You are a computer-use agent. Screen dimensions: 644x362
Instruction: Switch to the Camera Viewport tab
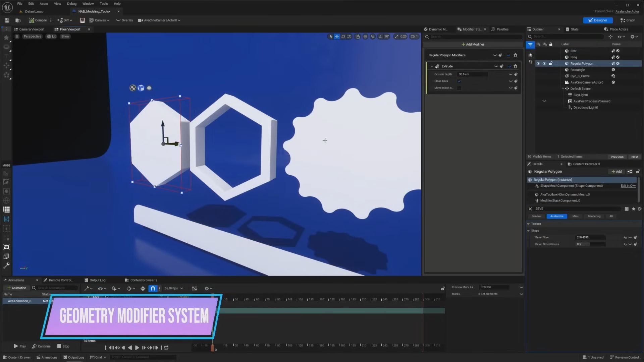click(29, 29)
